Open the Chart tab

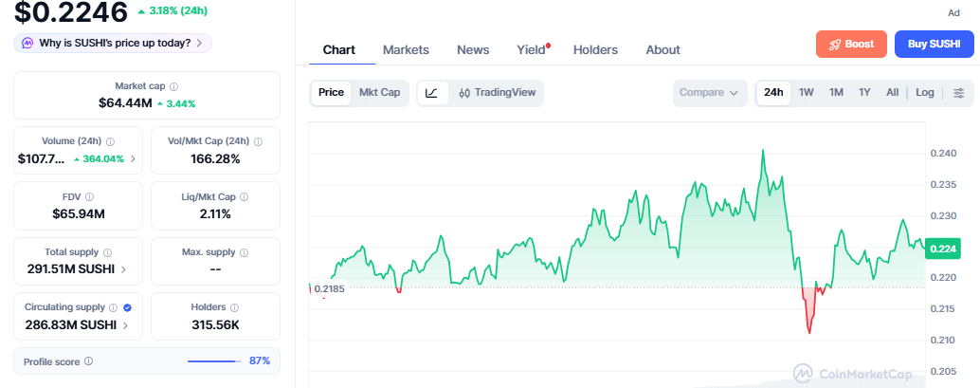[338, 50]
